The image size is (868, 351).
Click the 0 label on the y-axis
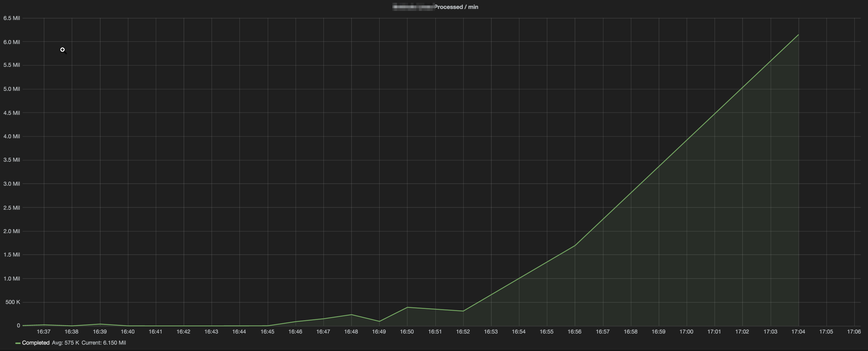(18, 325)
